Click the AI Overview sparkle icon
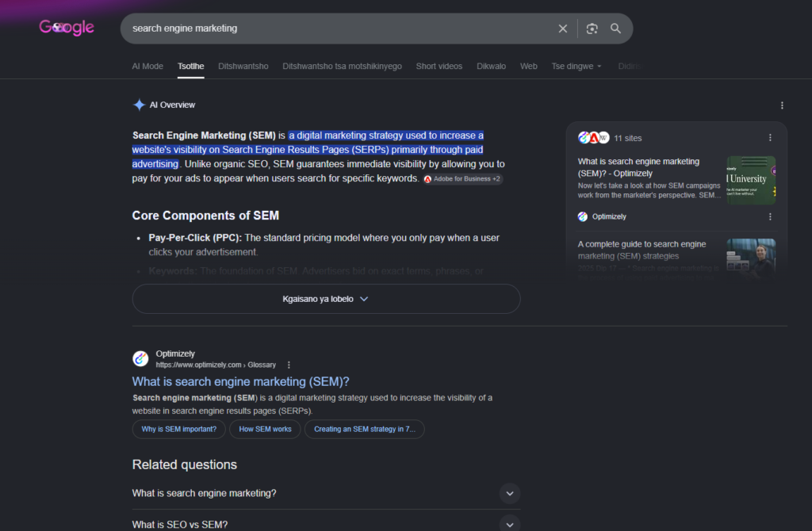The width and height of the screenshot is (812, 531). pos(139,105)
